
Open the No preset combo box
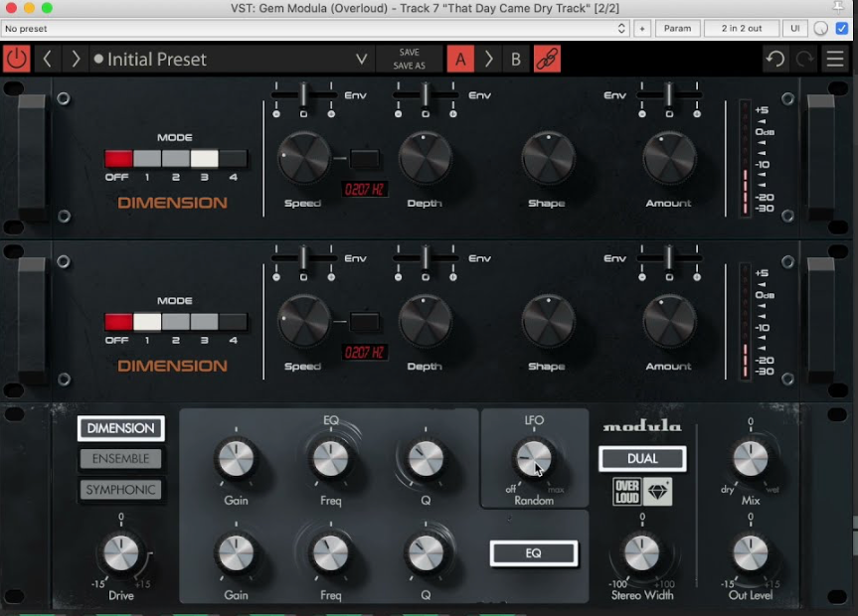click(x=314, y=29)
